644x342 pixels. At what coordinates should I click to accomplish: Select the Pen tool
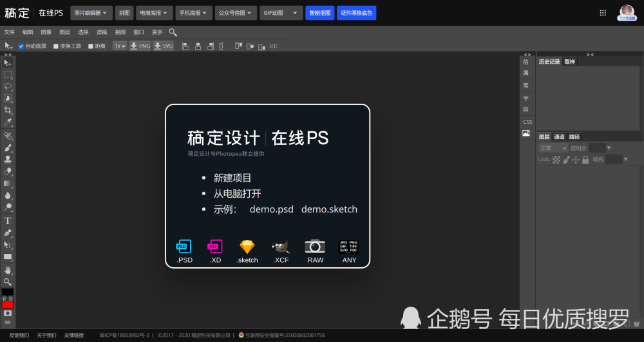(8, 233)
